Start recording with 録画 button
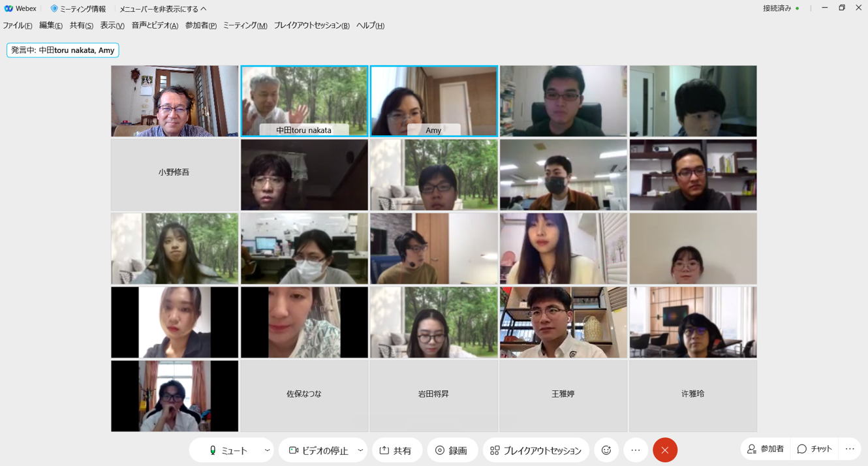The image size is (868, 466). (x=452, y=450)
